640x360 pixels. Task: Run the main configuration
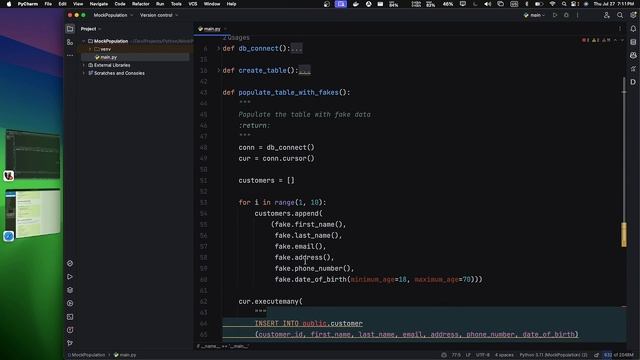point(555,15)
